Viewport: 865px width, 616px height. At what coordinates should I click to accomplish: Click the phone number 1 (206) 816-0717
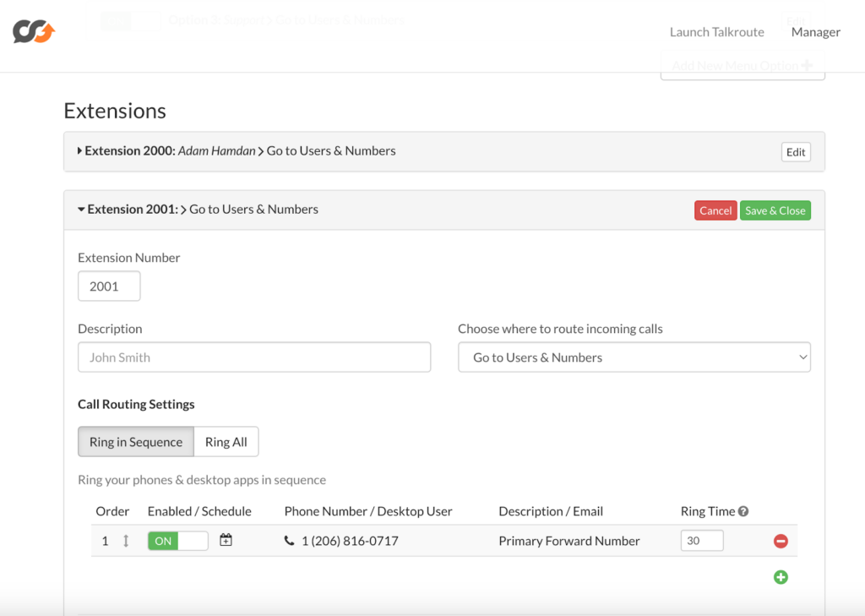(x=350, y=541)
